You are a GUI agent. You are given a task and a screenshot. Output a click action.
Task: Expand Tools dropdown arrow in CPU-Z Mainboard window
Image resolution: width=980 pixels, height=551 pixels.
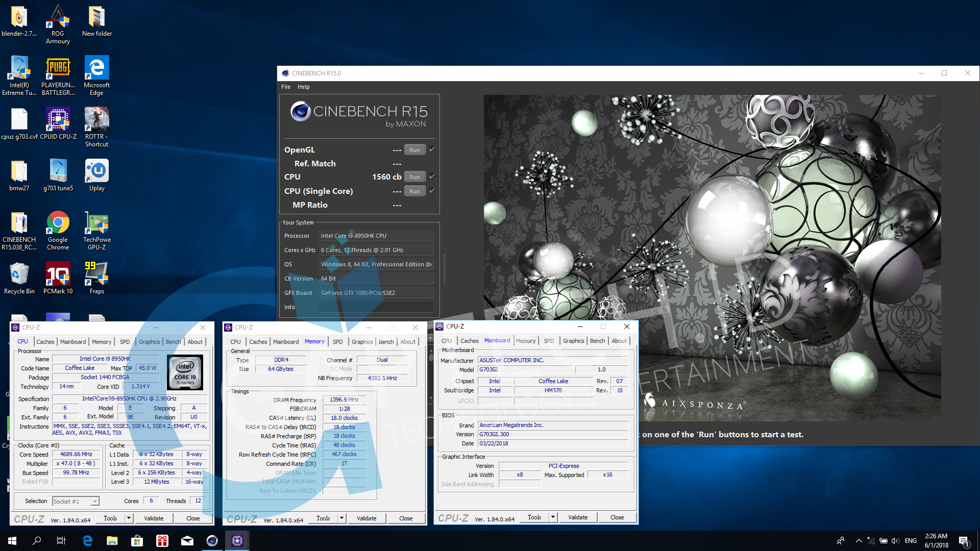[x=553, y=517]
